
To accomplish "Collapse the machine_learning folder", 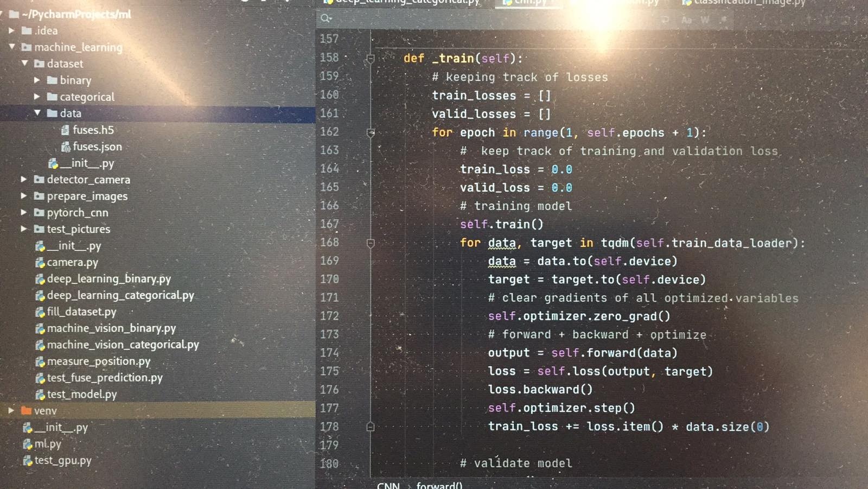I will pyautogui.click(x=12, y=47).
